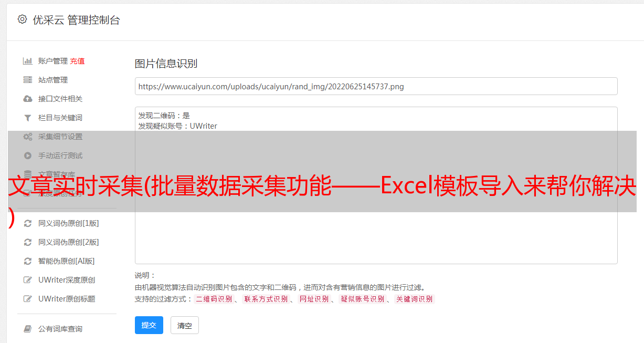Click the book icon for 公有词库查询

click(28, 329)
